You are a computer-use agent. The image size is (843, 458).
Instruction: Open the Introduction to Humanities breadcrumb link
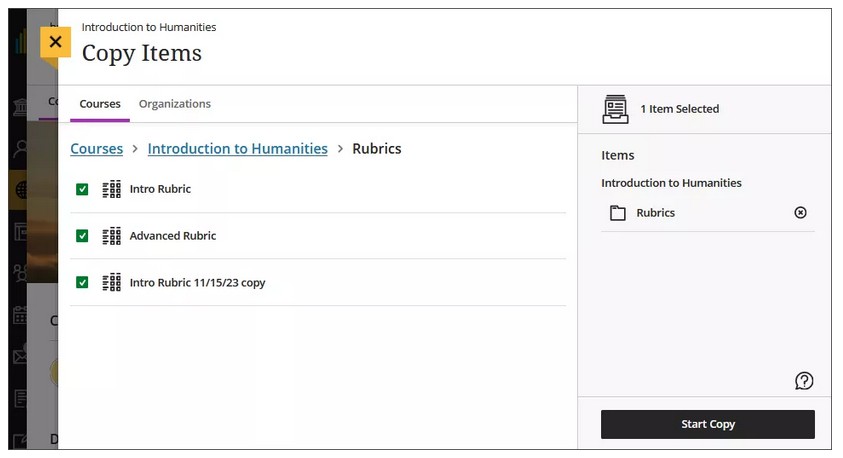pos(237,149)
